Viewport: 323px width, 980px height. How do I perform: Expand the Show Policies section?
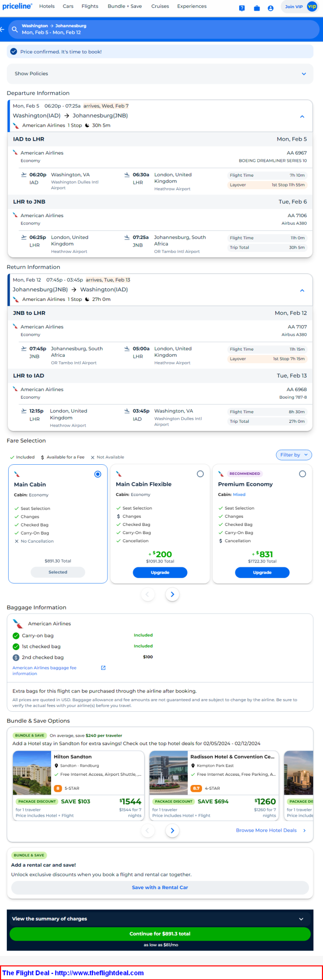[x=160, y=74]
